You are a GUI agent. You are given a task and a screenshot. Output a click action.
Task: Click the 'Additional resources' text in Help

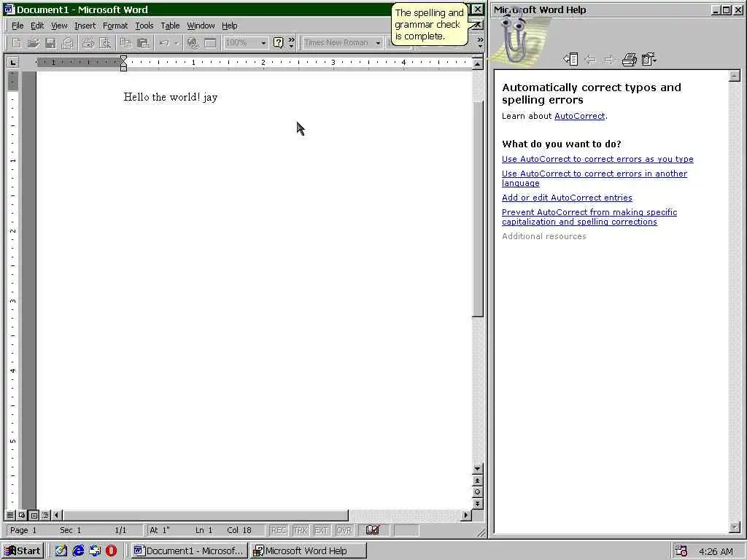pyautogui.click(x=544, y=236)
